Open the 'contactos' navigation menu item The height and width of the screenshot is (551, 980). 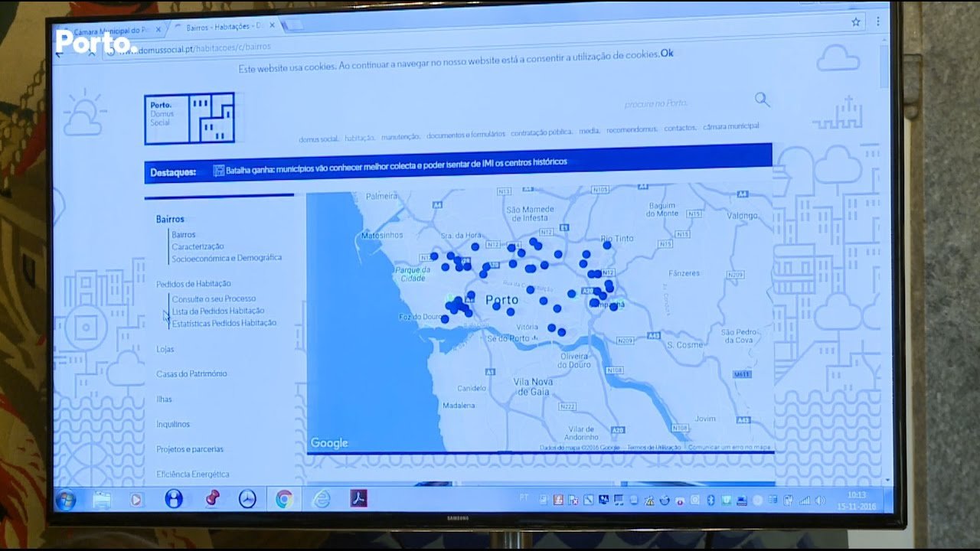pos(680,128)
